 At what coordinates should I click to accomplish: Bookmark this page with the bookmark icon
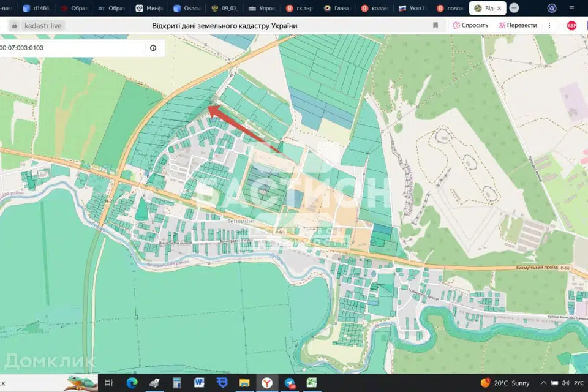435,25
